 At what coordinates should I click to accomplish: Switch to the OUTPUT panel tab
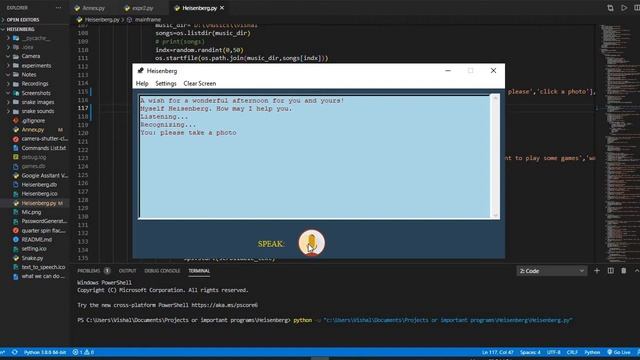[127, 271]
